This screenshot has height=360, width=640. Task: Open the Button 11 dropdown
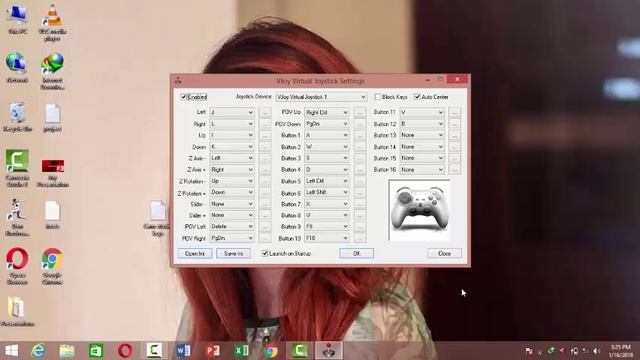(422, 112)
